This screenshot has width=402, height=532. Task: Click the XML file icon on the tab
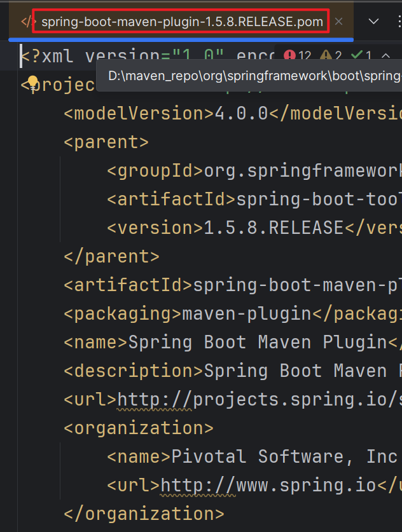click(27, 22)
